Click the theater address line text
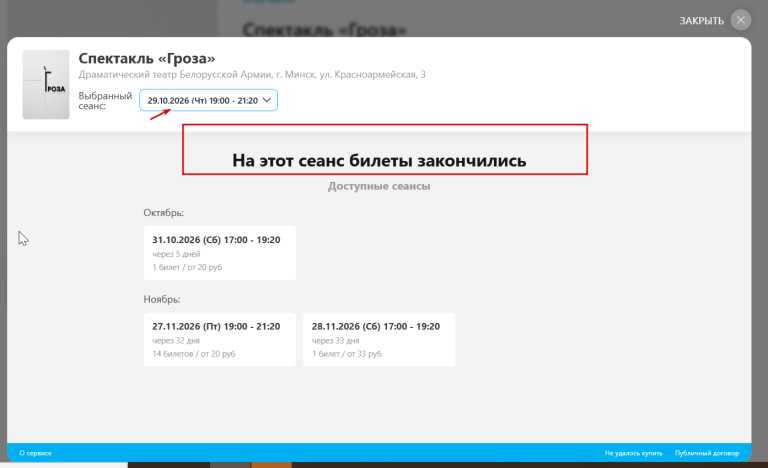Viewport: 768px width, 468px height. click(252, 74)
